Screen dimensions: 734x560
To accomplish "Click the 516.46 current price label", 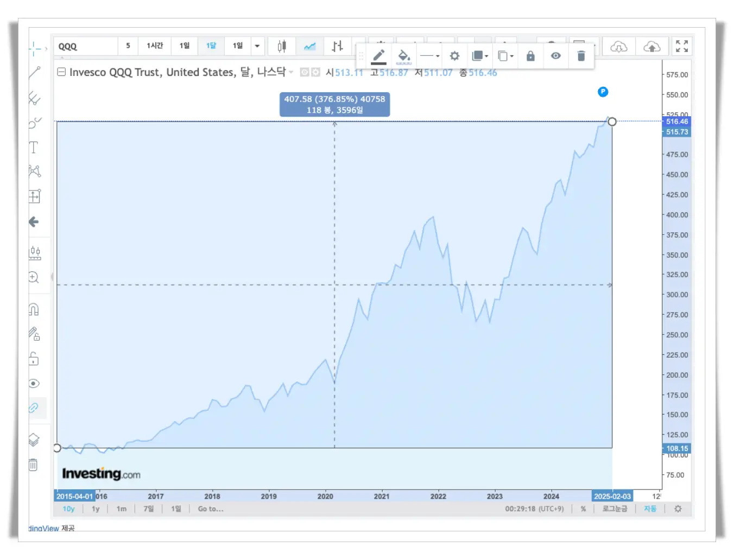I will coord(676,122).
